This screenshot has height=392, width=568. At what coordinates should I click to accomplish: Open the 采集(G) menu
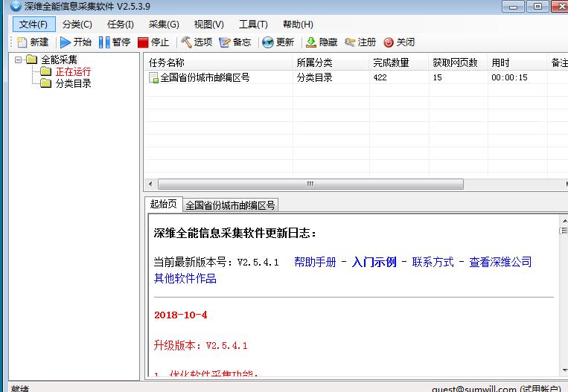point(164,25)
